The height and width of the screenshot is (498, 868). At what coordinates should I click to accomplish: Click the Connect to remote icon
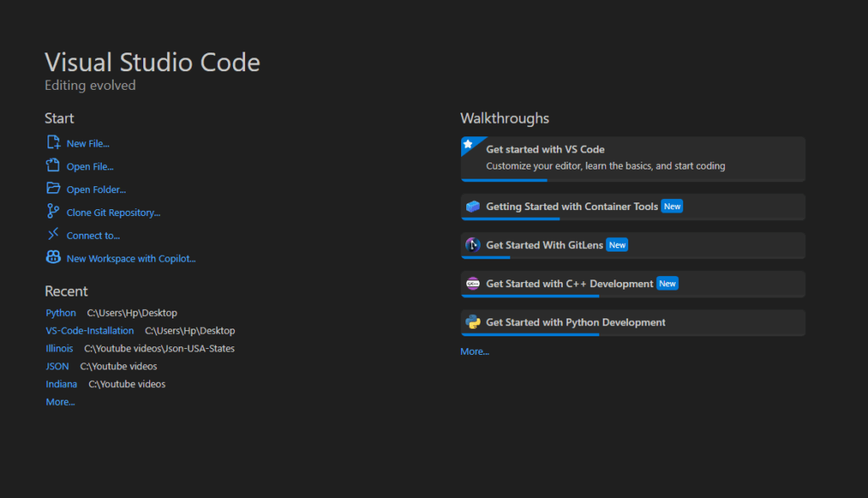tap(53, 235)
